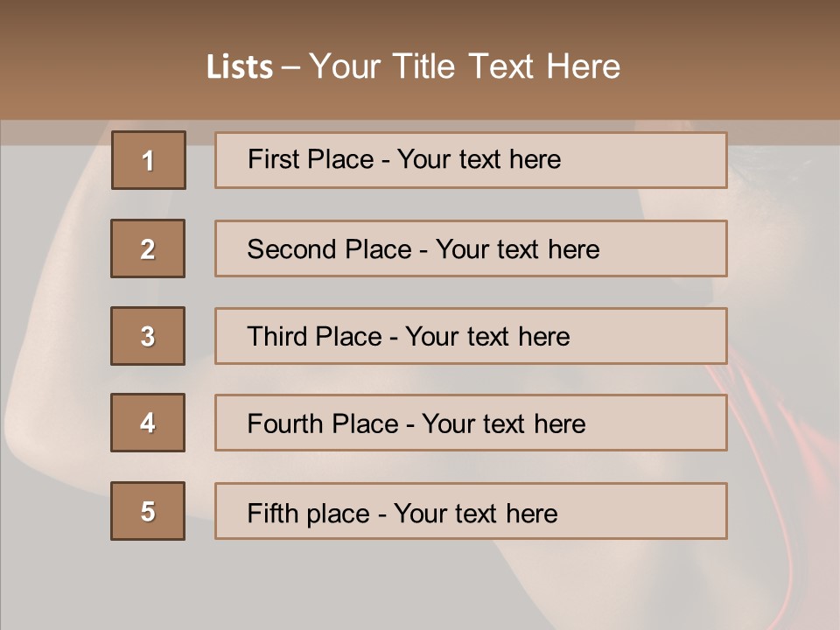This screenshot has height=630, width=840.
Task: Click the number 3 box
Action: (148, 336)
